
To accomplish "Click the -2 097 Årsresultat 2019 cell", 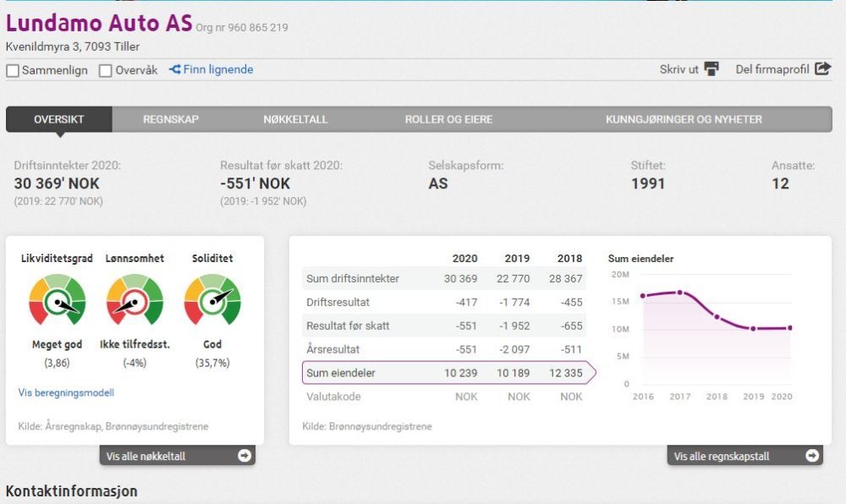I will 514,349.
